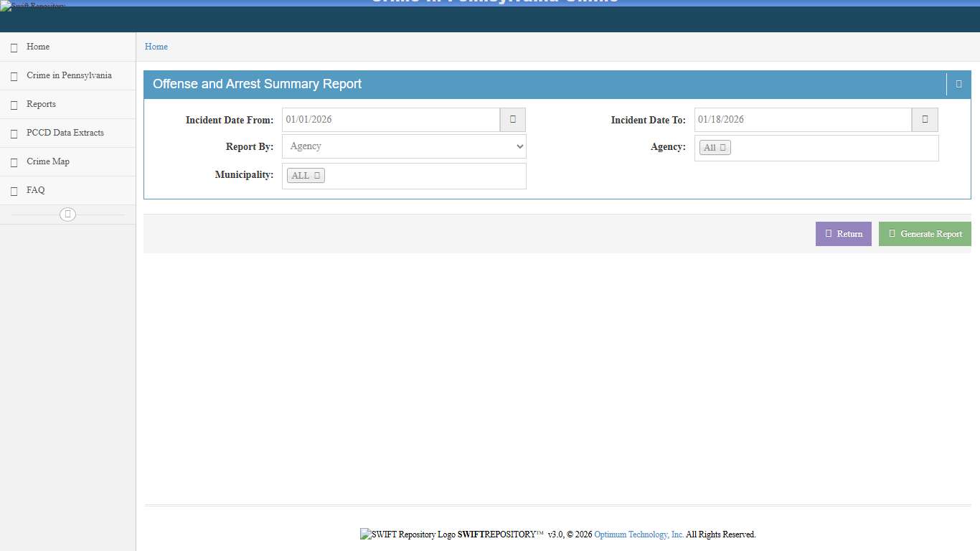Viewport: 980px width, 551px height.
Task: Click the Home icon in sidebar
Action: click(14, 47)
